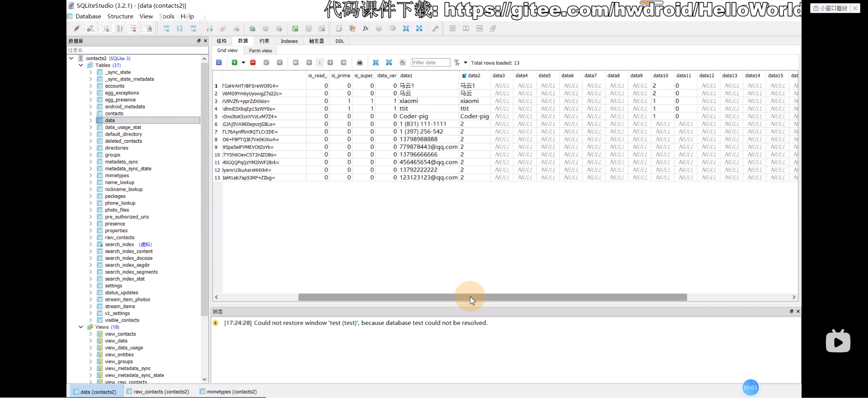Click the Tile windows toolbar icon
The width and height of the screenshot is (868, 398).
(x=453, y=28)
